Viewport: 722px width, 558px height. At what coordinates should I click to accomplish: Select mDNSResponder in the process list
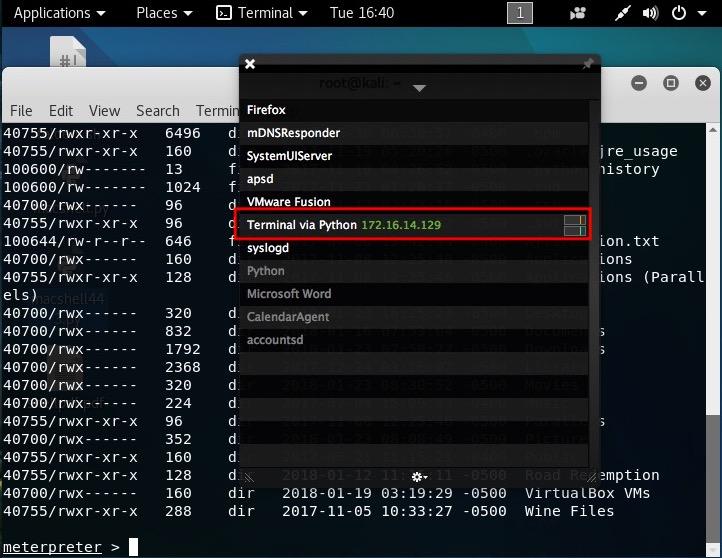point(413,133)
